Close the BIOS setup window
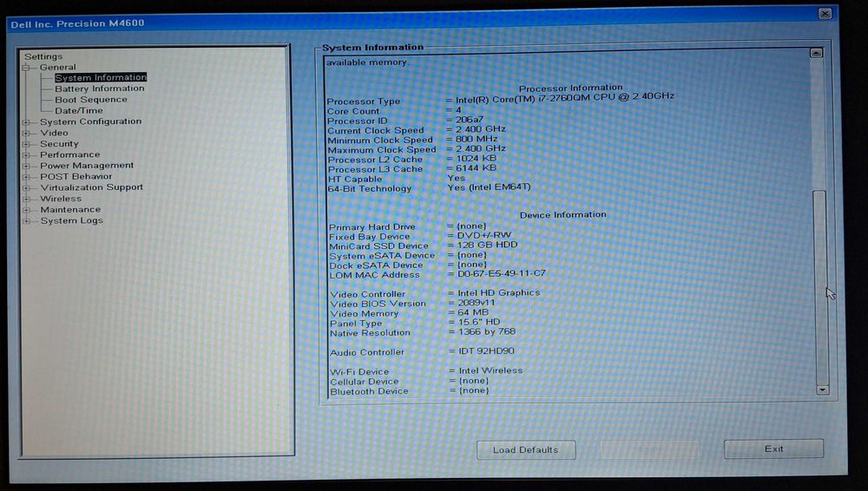The image size is (868, 491). pyautogui.click(x=825, y=13)
